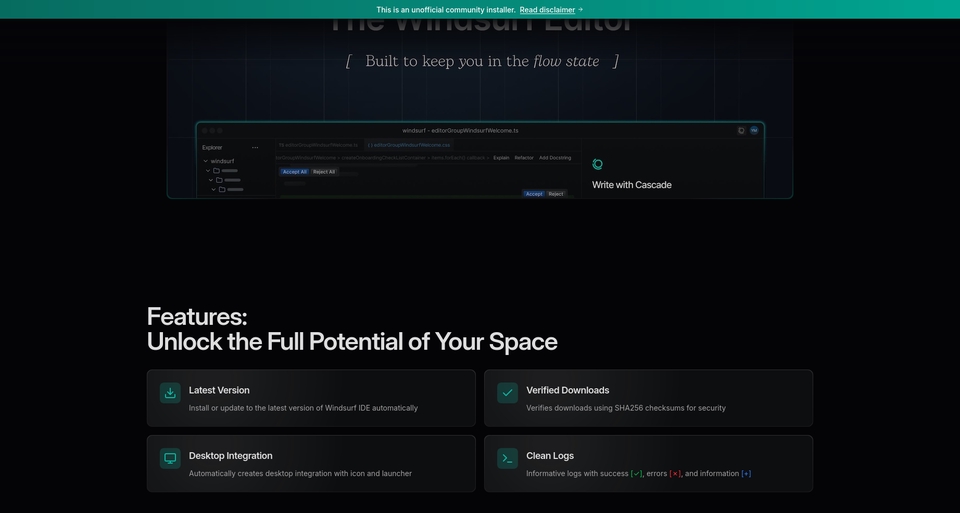Click the 'Features:' heading
Screen dimensions: 960x513
(x=197, y=317)
